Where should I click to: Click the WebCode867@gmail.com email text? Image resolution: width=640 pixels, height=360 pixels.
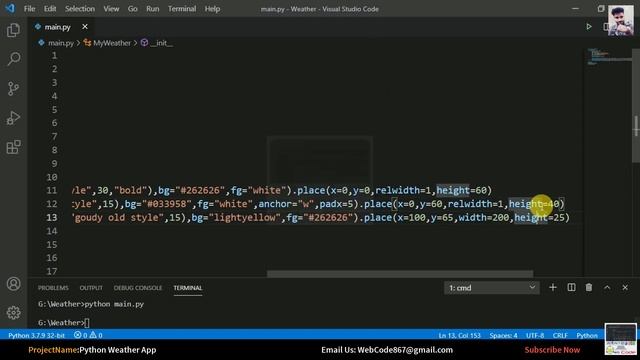(405, 350)
